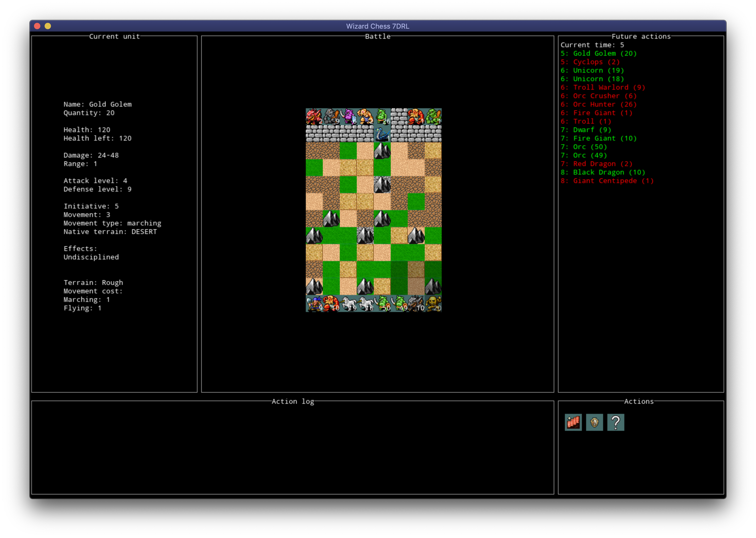
Task: Click the 'Attack level: 4' stat line
Action: click(x=96, y=181)
